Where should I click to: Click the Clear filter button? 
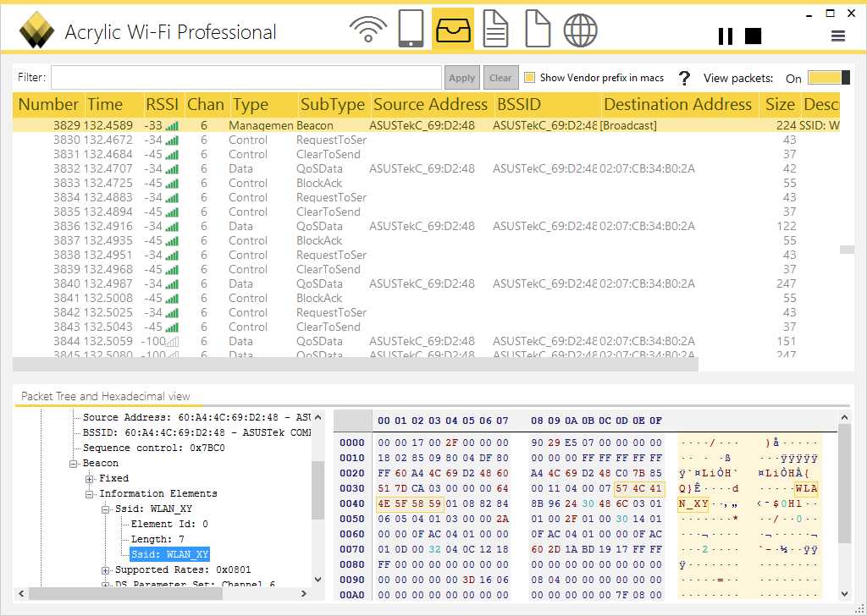[500, 78]
